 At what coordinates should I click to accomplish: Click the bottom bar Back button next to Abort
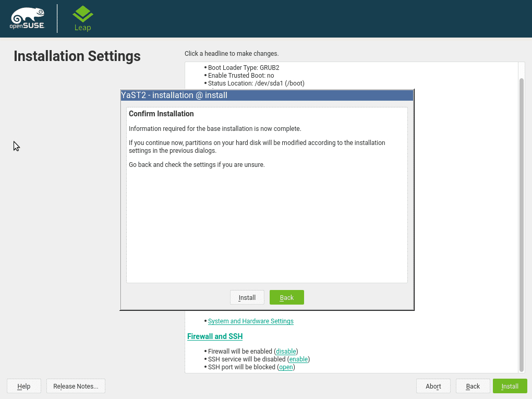point(473,386)
